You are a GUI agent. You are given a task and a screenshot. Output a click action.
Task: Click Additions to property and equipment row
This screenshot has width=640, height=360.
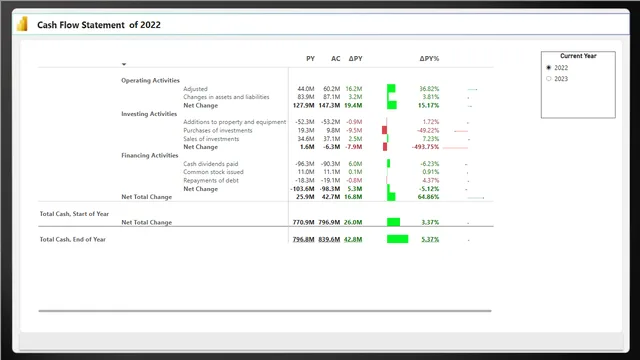coord(235,122)
